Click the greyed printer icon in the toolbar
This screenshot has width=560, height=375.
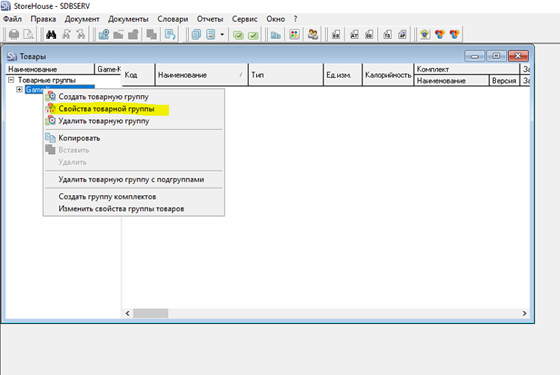click(14, 34)
